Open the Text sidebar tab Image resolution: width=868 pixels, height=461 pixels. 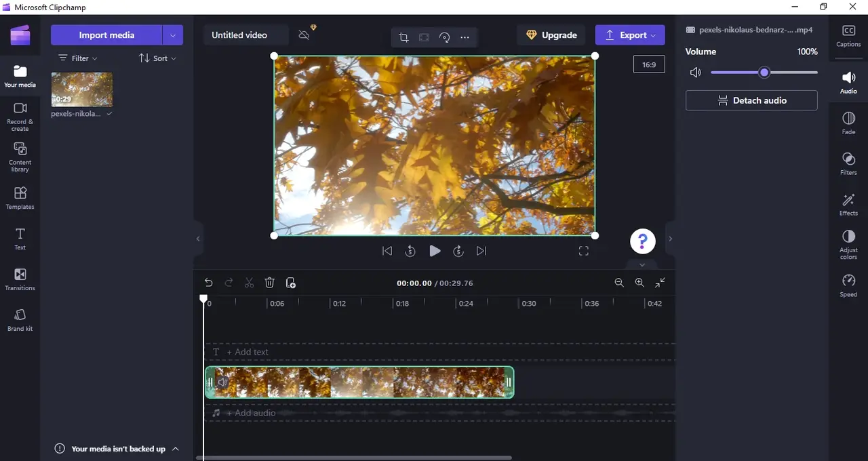pyautogui.click(x=20, y=239)
